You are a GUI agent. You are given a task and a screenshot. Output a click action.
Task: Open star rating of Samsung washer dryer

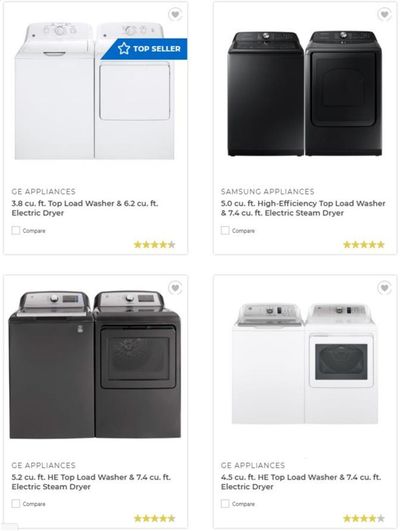pos(364,245)
